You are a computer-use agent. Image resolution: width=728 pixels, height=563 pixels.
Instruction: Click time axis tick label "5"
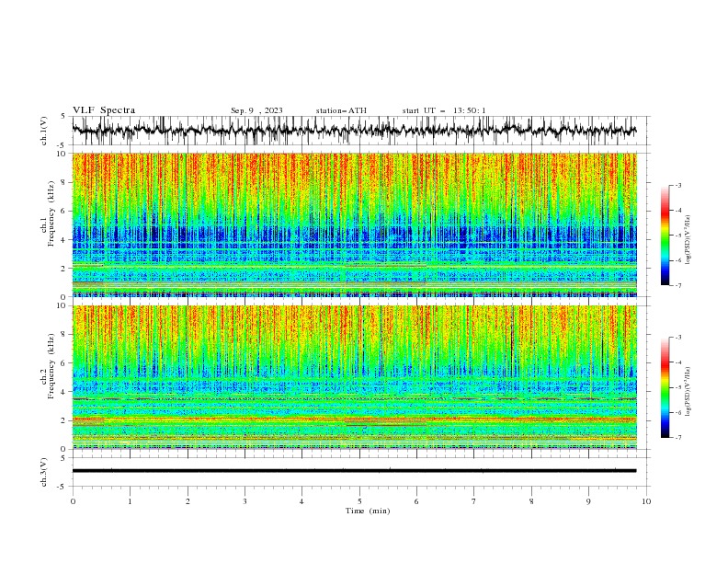coord(359,501)
